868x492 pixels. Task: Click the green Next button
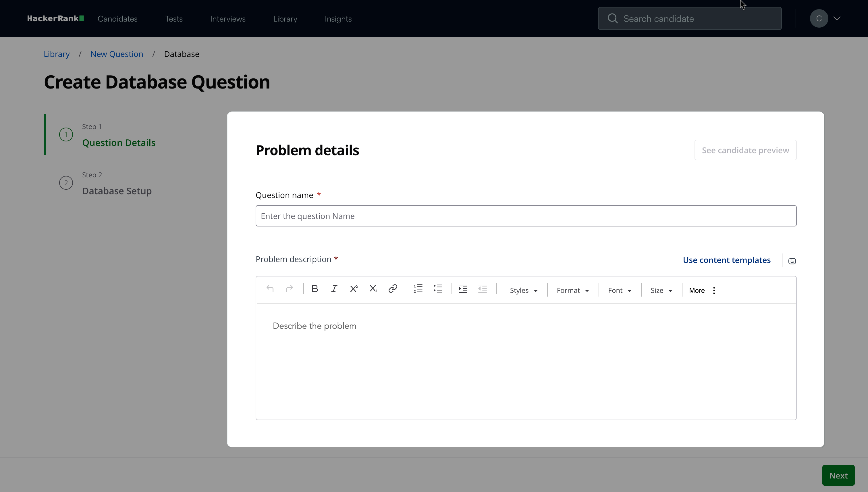pos(838,475)
